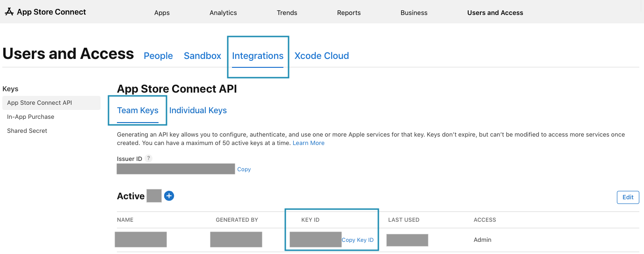Viewport: 644px width, 254px height.
Task: Add a new key with plus icon
Action: tap(169, 196)
